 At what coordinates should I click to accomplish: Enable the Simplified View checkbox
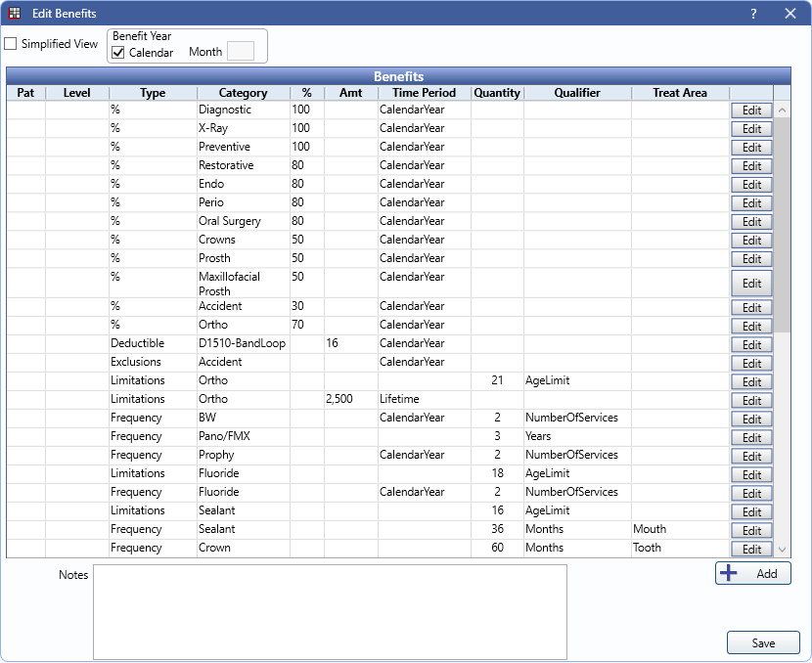pos(11,44)
